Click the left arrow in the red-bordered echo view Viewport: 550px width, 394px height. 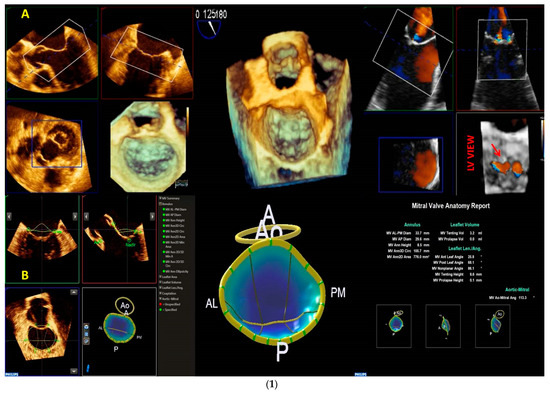click(x=87, y=217)
